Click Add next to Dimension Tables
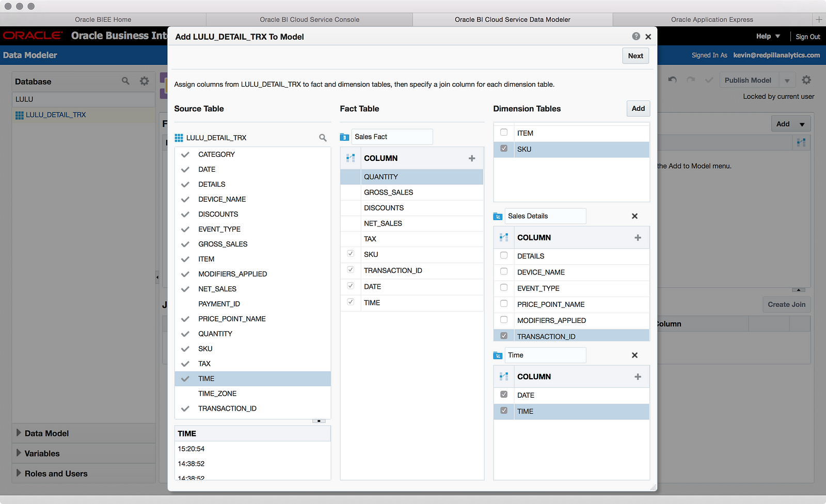826x504 pixels. 638,108
